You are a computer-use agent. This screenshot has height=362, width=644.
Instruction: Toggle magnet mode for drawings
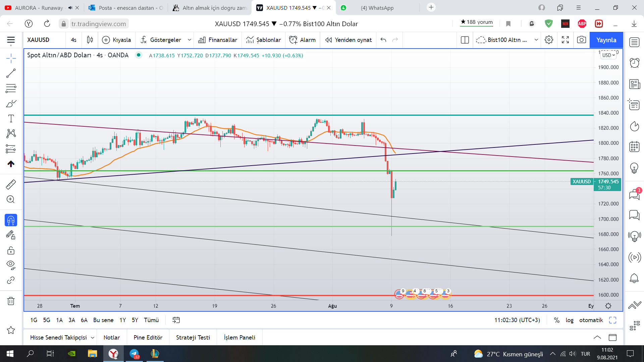pos(11,220)
